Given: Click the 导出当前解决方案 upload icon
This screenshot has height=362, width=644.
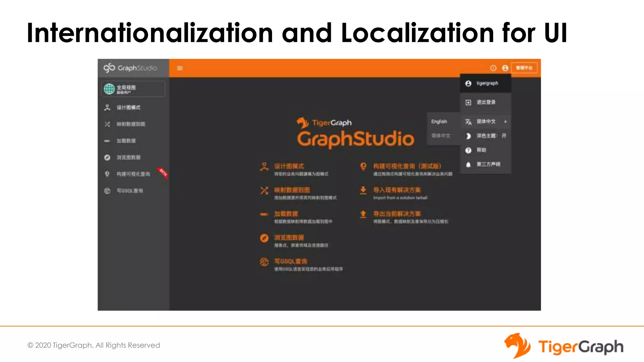Looking at the screenshot, I should click(x=363, y=214).
